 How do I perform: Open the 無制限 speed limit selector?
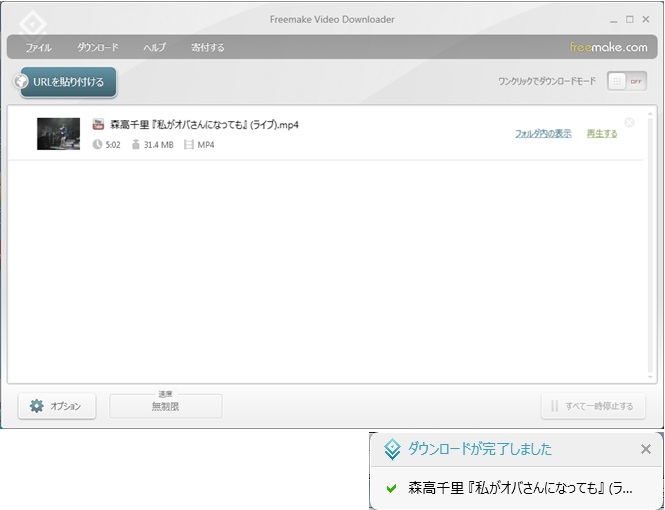[166, 406]
